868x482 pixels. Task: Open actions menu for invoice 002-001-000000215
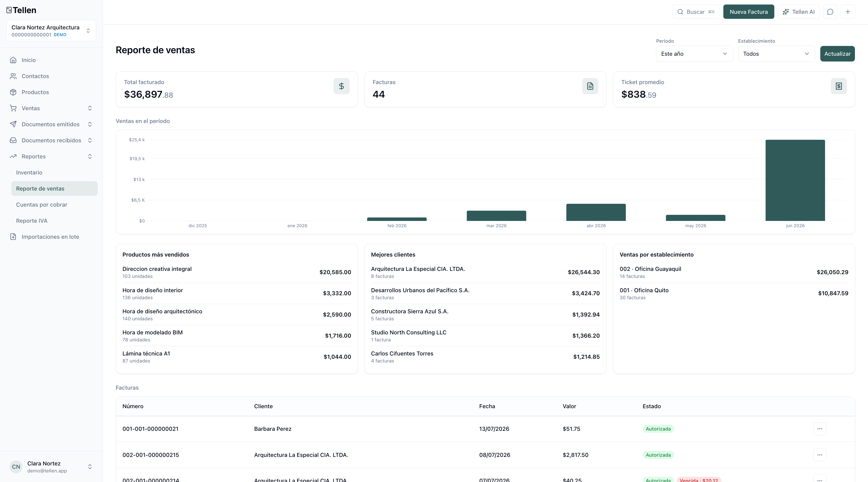(x=820, y=455)
